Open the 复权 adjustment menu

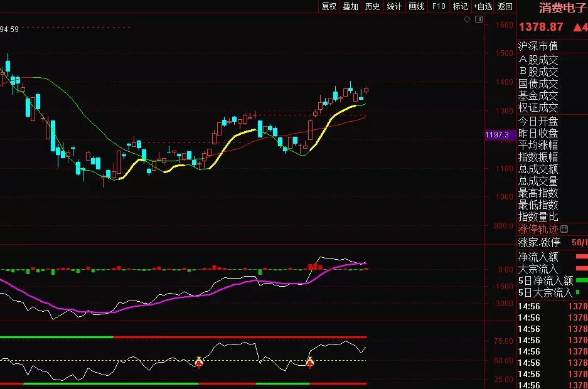click(x=329, y=6)
